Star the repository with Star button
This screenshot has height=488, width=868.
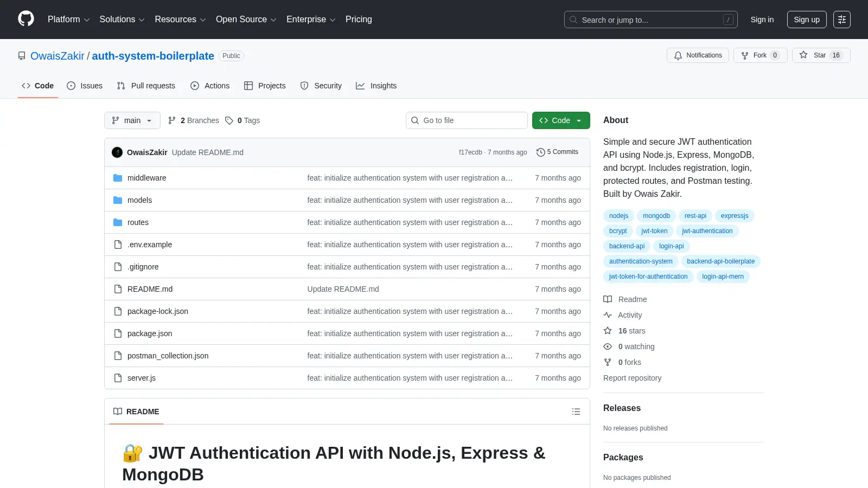pos(821,55)
